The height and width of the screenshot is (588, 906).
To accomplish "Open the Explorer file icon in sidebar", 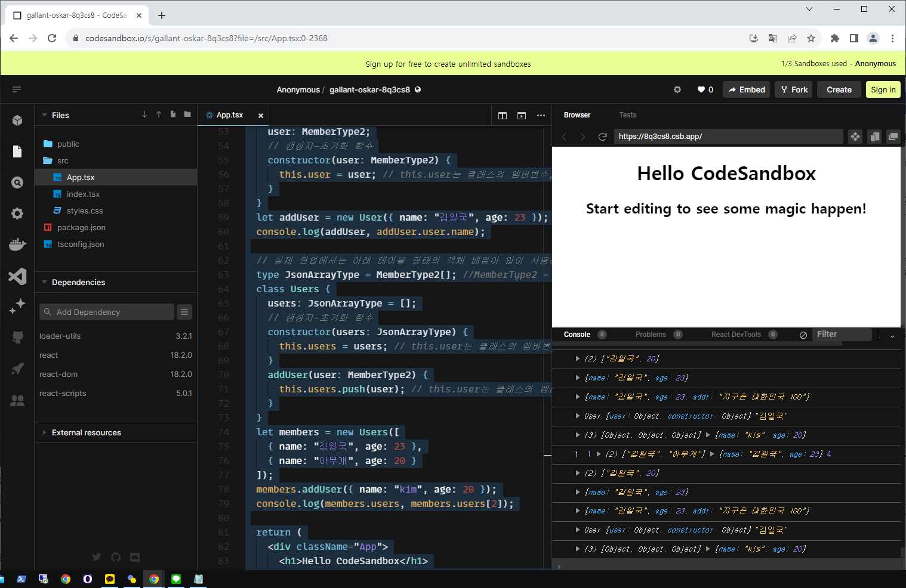I will pyautogui.click(x=17, y=151).
